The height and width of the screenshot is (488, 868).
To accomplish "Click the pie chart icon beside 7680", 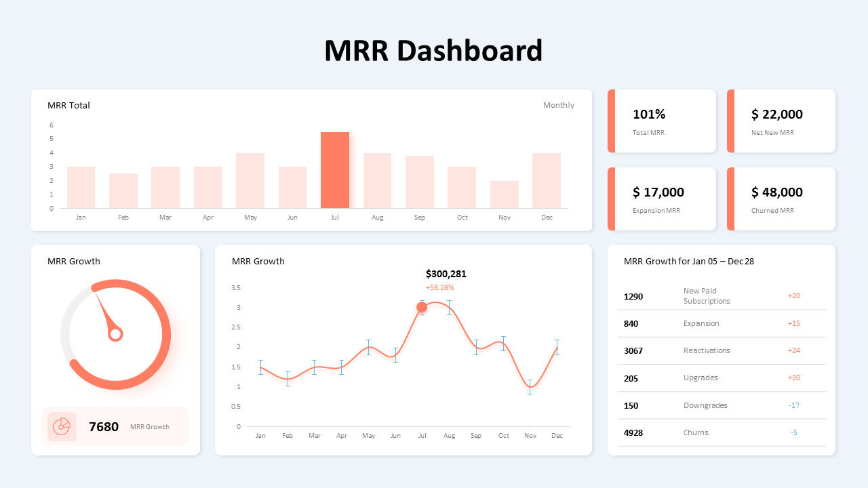I will [62, 426].
